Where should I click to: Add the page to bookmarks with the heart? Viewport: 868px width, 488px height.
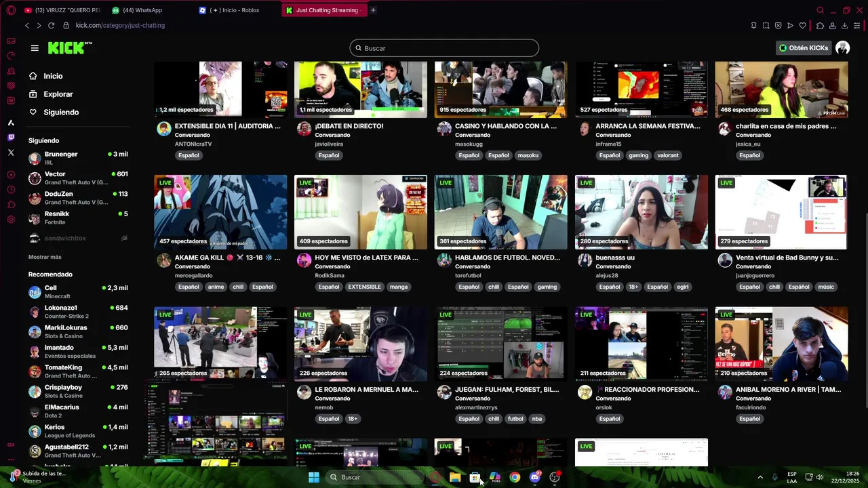click(803, 26)
